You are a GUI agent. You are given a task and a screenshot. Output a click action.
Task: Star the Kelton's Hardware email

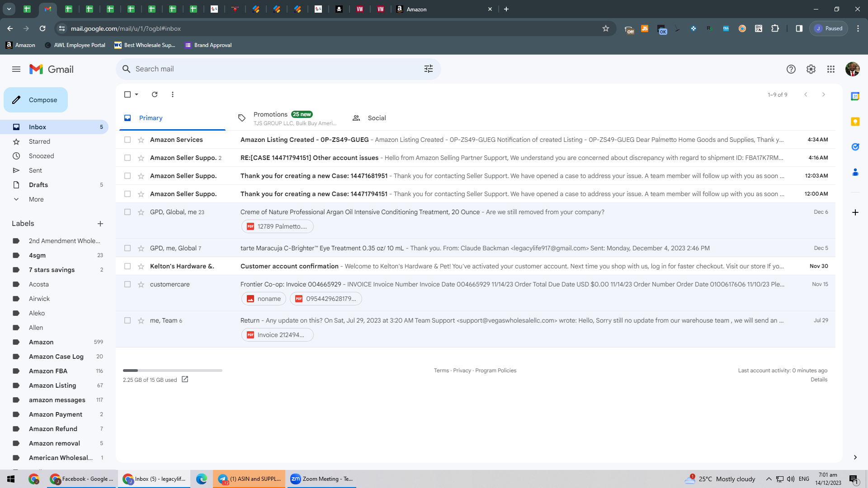pyautogui.click(x=141, y=267)
